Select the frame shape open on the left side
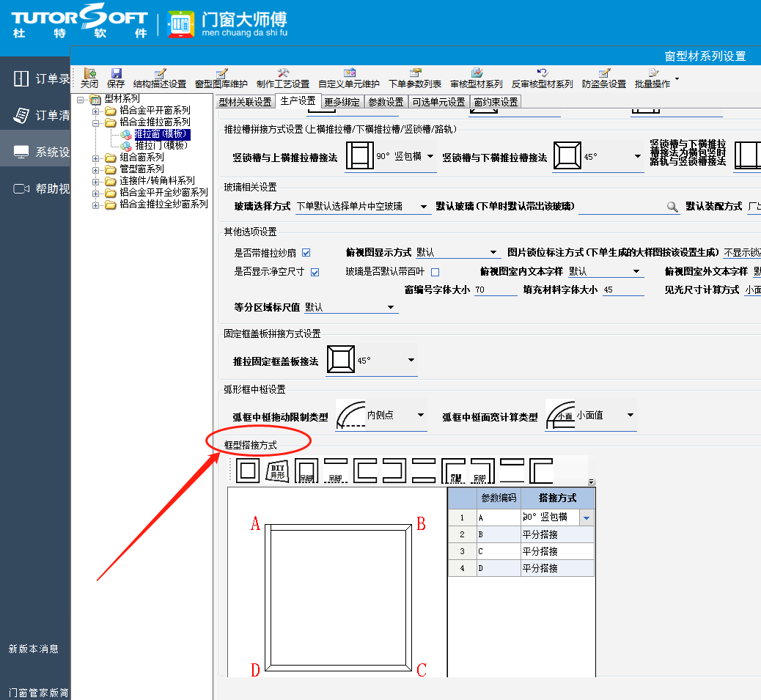 [x=394, y=471]
